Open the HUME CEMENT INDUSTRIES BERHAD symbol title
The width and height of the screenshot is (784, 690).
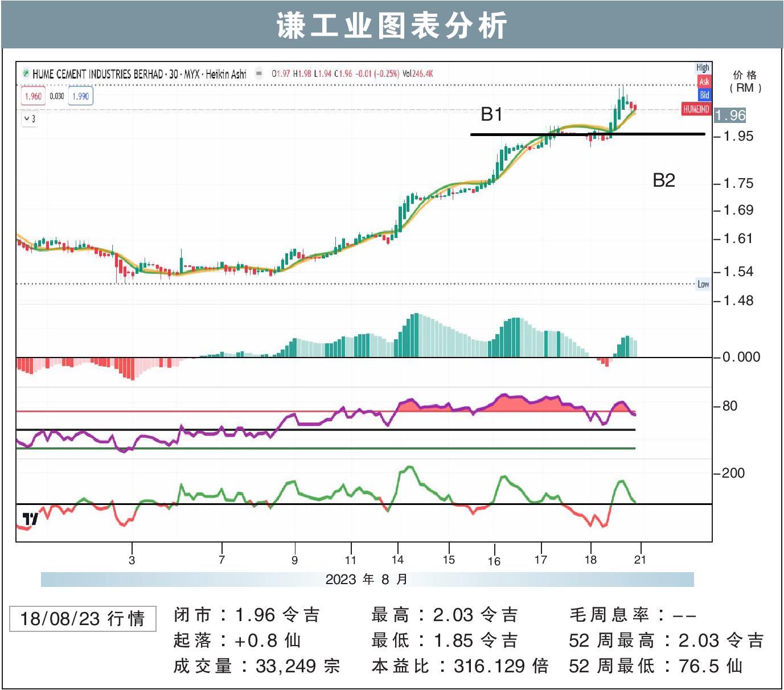(97, 74)
